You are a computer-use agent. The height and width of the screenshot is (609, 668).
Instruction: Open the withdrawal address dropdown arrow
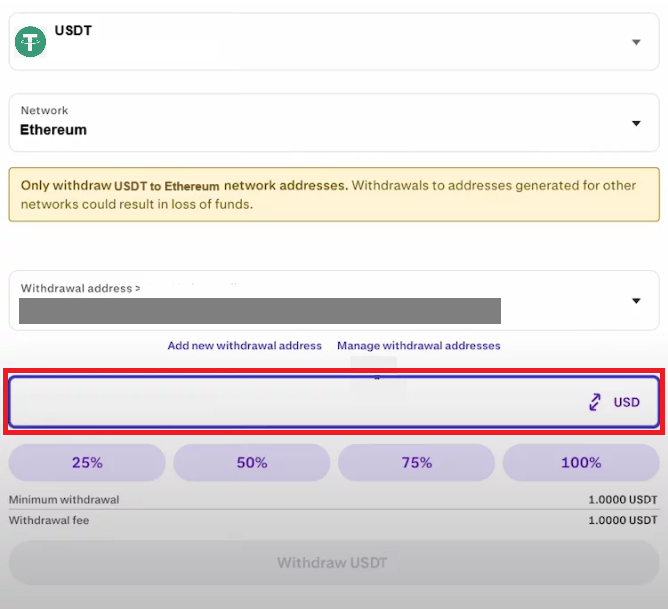pyautogui.click(x=636, y=301)
